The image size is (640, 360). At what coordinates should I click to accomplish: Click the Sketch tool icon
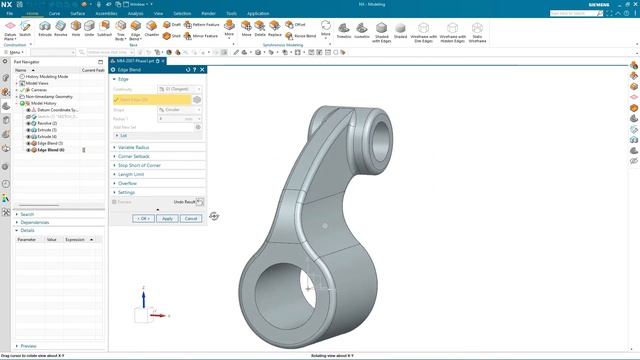25,29
